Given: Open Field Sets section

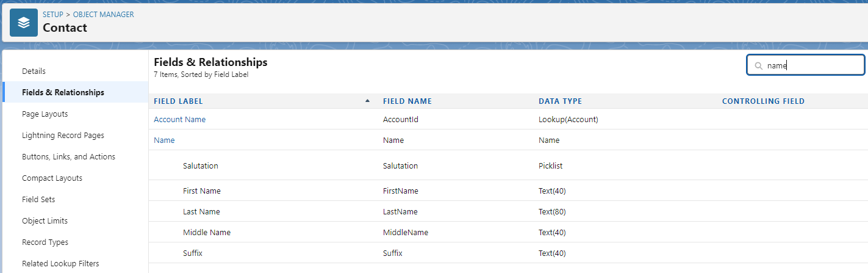Looking at the screenshot, I should point(38,200).
